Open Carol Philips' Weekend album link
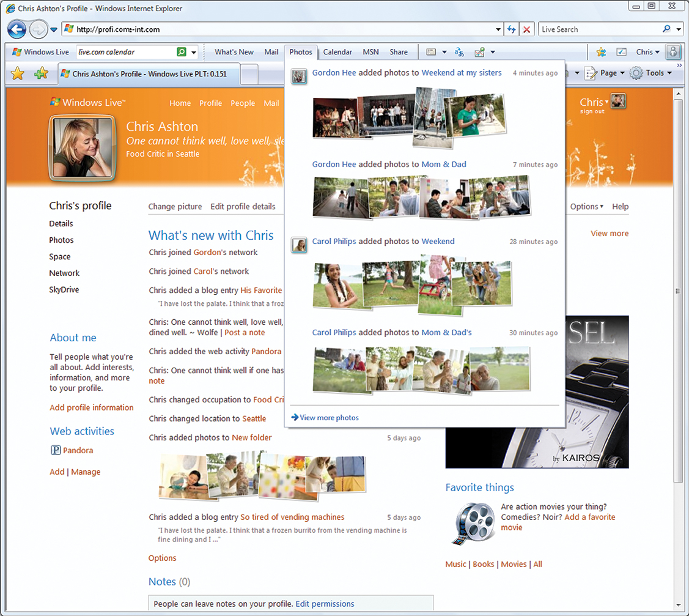This screenshot has width=689, height=616. tap(438, 242)
